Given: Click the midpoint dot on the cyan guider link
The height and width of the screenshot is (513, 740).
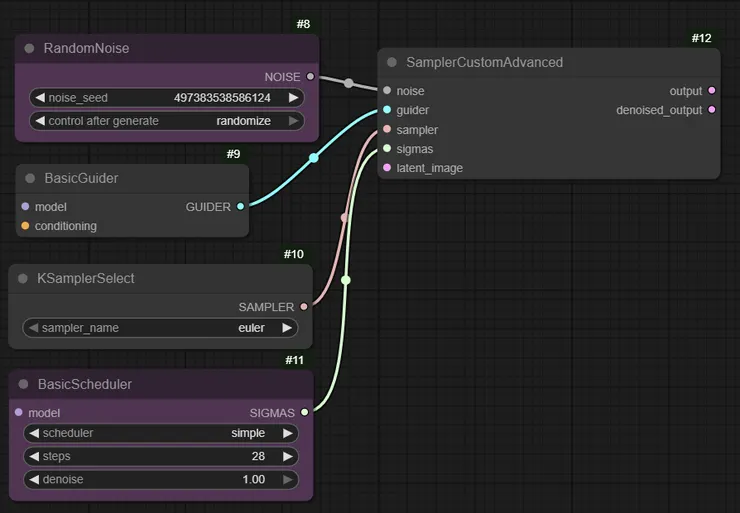Looking at the screenshot, I should (314, 158).
